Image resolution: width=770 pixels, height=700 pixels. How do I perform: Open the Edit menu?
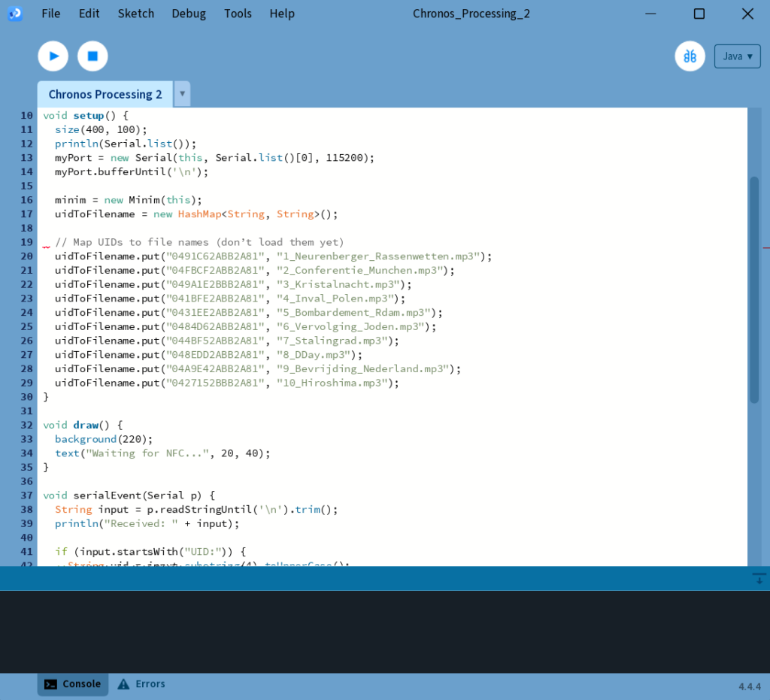tap(89, 14)
